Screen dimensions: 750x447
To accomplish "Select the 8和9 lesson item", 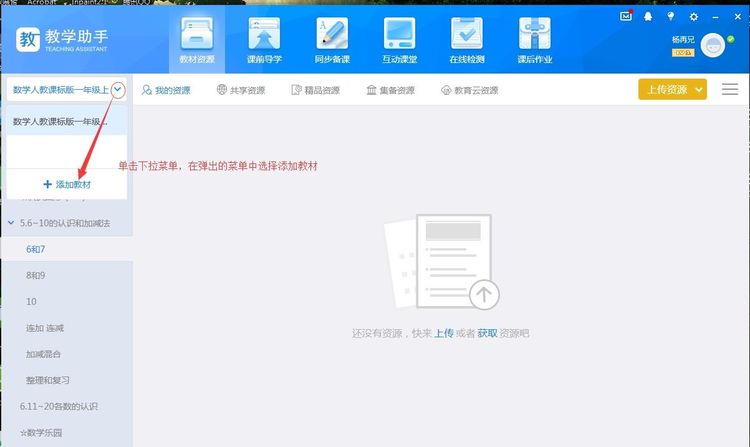I will coord(38,275).
